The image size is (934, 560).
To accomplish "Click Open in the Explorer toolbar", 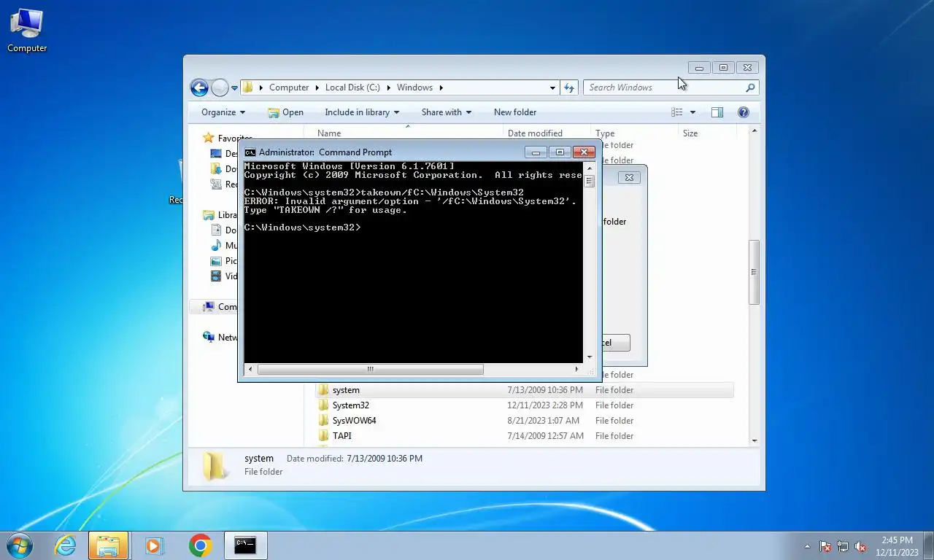I will (285, 112).
